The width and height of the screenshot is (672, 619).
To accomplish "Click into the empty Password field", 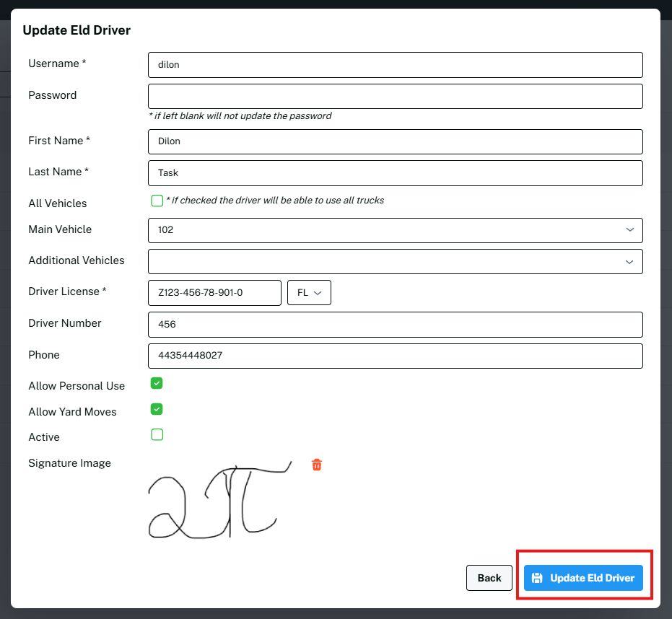I will (x=395, y=96).
